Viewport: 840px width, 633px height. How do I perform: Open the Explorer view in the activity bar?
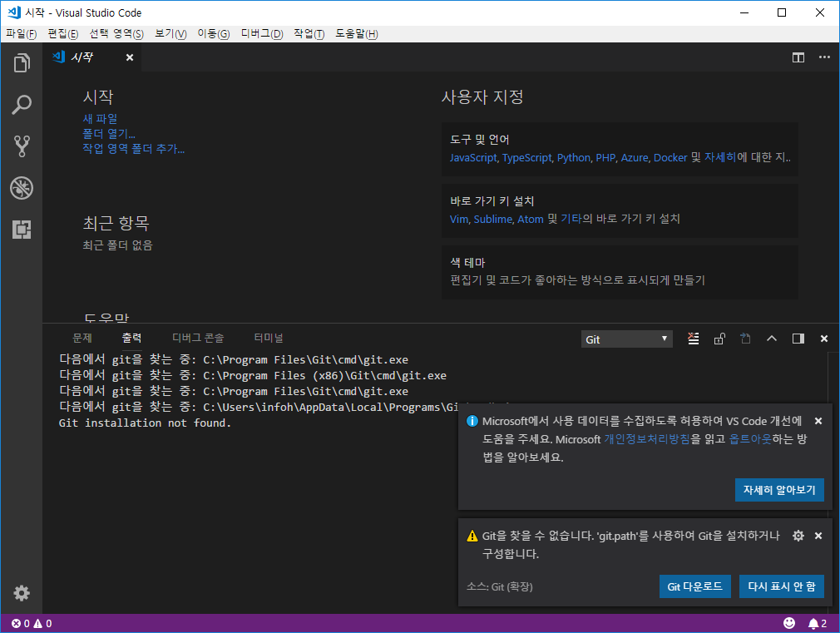[22, 63]
